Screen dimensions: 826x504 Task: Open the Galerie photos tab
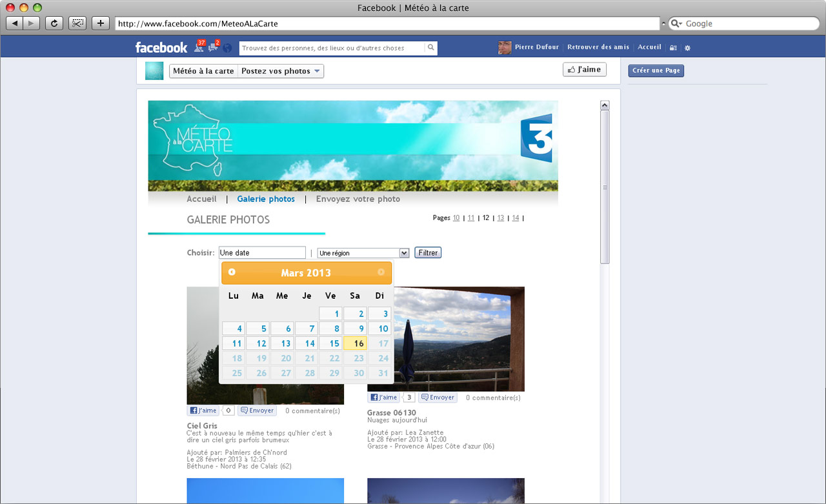[x=266, y=199]
